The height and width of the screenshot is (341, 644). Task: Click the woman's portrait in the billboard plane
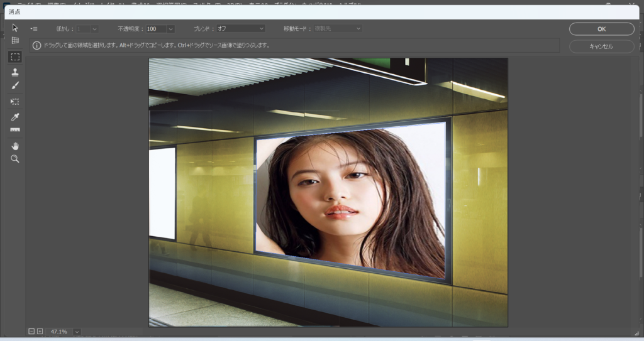pyautogui.click(x=350, y=201)
